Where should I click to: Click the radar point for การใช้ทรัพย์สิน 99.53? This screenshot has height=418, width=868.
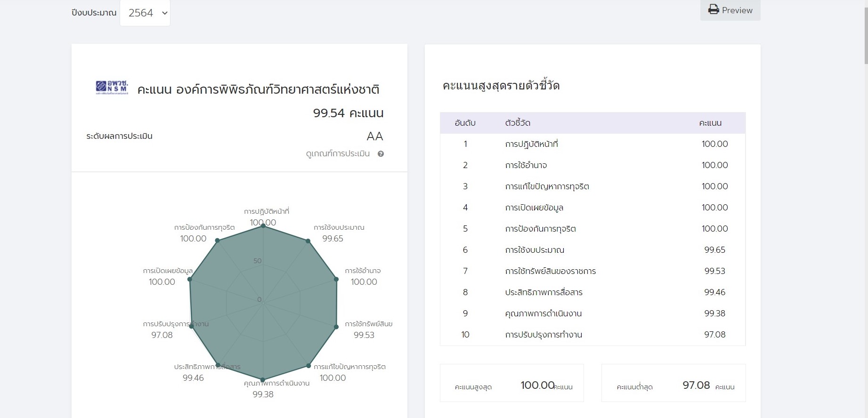click(x=336, y=327)
